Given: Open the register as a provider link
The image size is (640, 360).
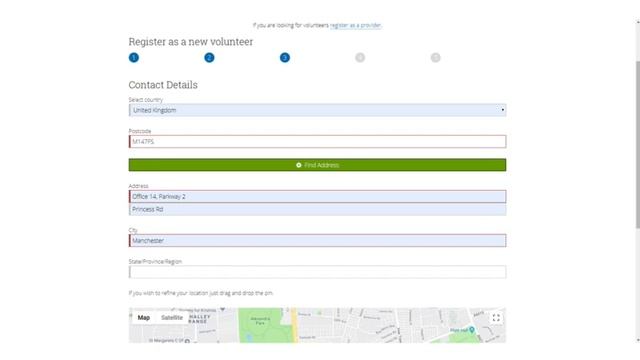Looking at the screenshot, I should tap(356, 25).
